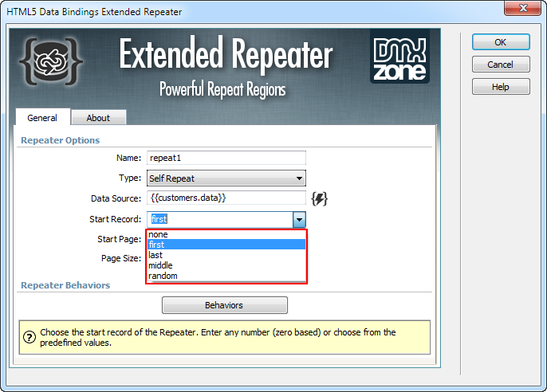The width and height of the screenshot is (547, 392).
Task: Choose 'last' from Start Record list
Action: point(226,255)
